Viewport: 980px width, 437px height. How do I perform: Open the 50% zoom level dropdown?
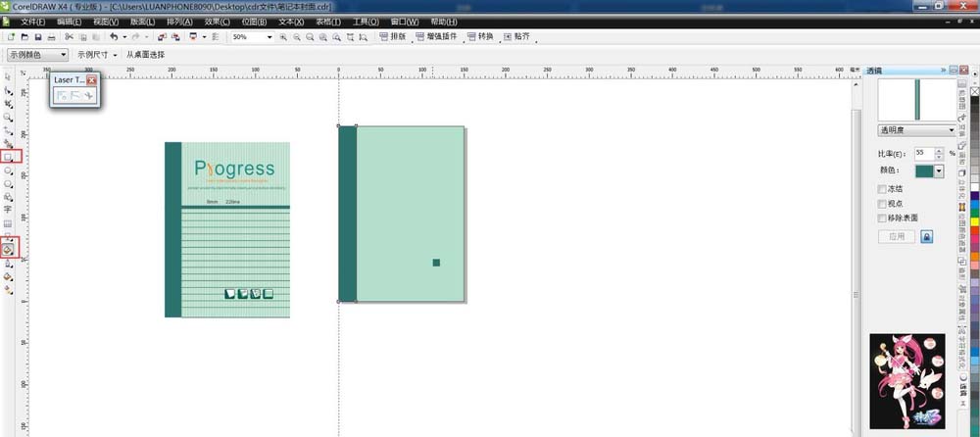(x=268, y=37)
